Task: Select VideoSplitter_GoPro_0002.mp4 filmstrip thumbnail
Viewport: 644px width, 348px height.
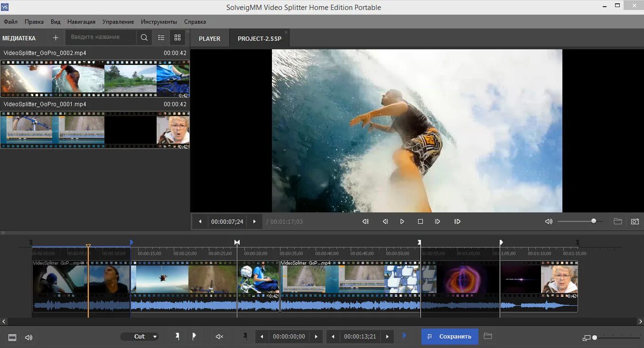Action: 95,79
